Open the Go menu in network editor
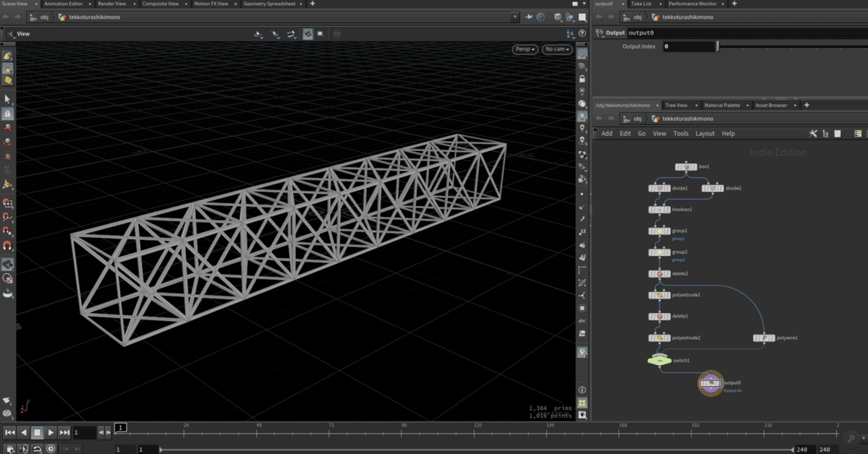The height and width of the screenshot is (454, 868). [x=642, y=134]
